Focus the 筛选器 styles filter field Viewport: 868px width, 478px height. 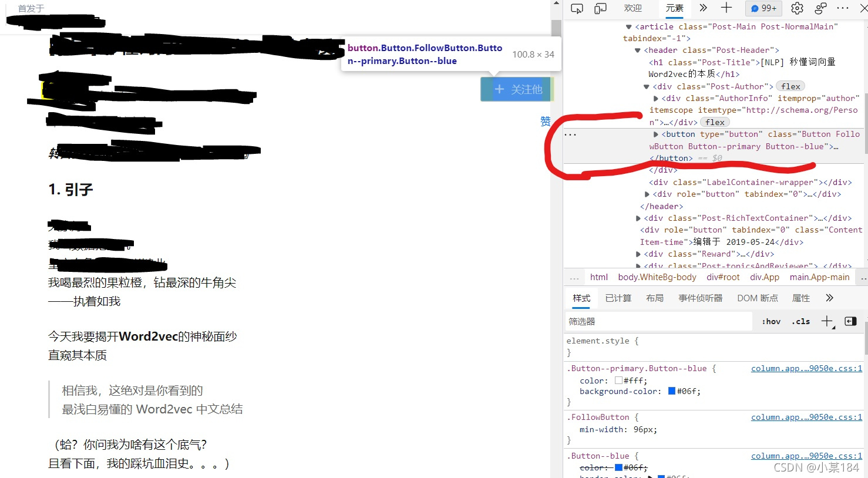[658, 321]
